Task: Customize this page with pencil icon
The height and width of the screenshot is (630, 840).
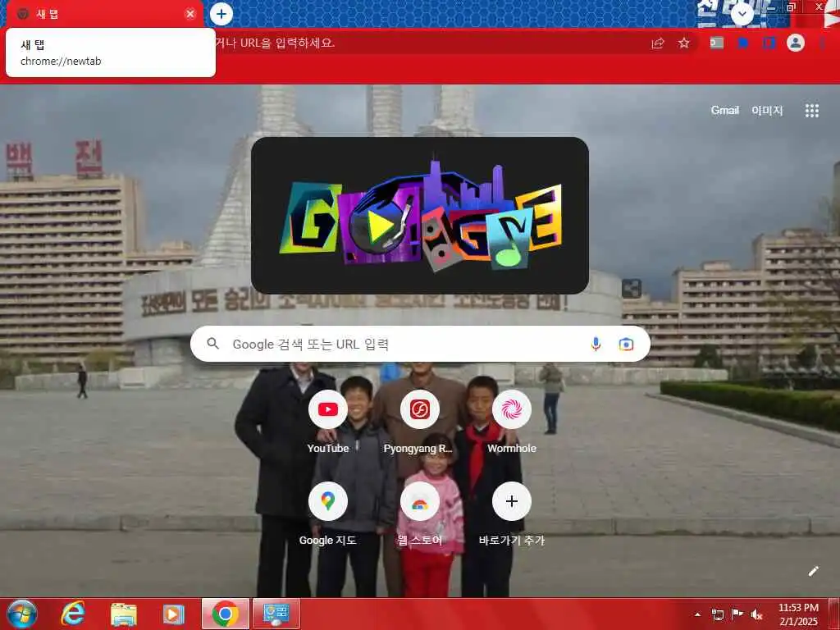Action: (813, 571)
